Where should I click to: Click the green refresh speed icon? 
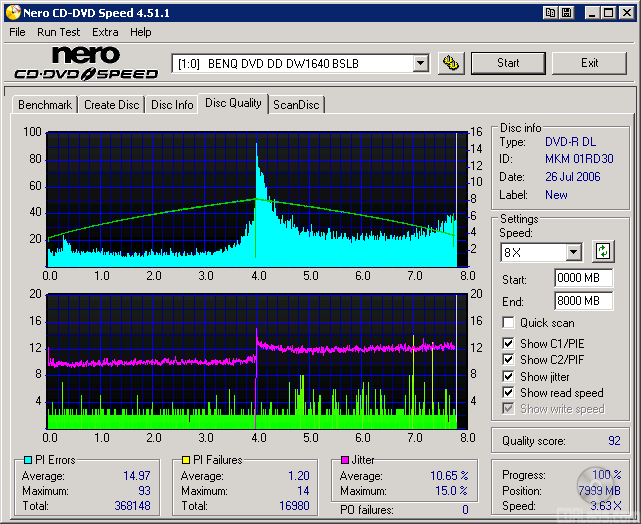coord(603,252)
